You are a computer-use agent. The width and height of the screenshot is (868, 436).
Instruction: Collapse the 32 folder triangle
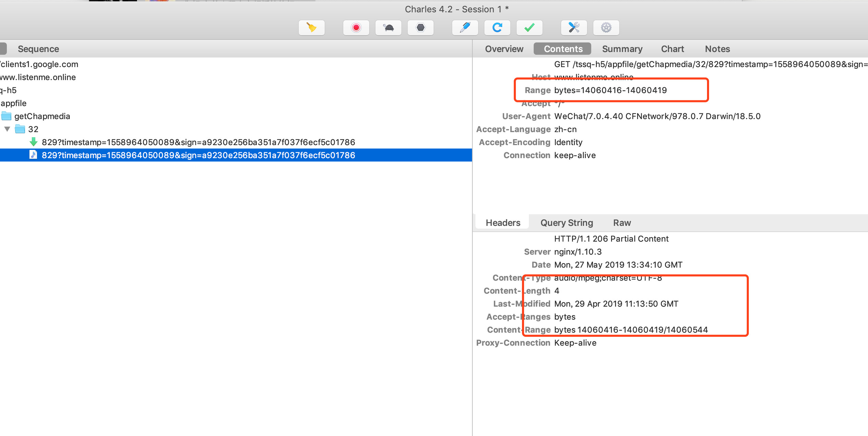pyautogui.click(x=7, y=129)
